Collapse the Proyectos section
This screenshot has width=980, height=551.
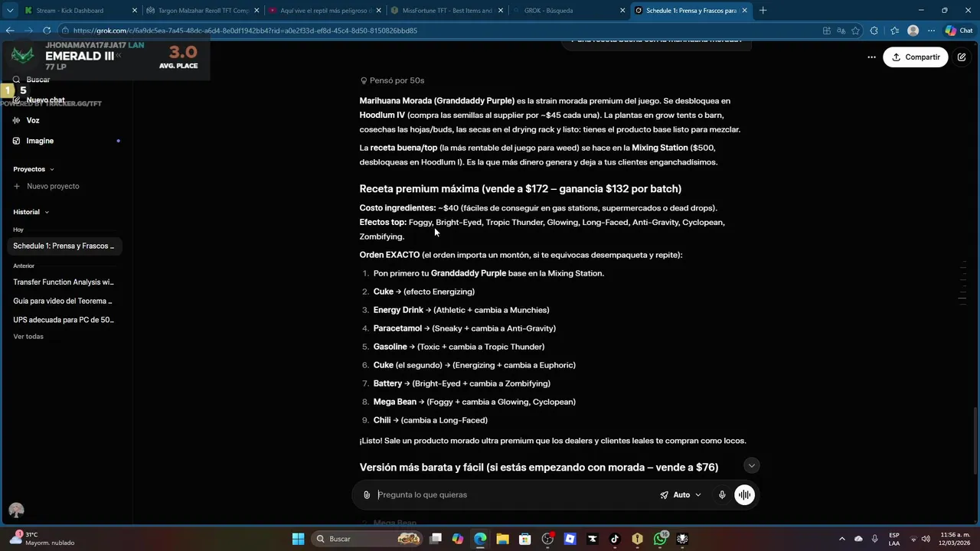33,169
